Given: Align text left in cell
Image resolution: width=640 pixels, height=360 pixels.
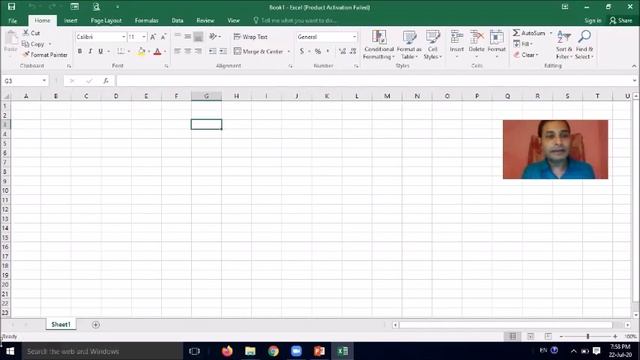Looking at the screenshot, I should 177,51.
